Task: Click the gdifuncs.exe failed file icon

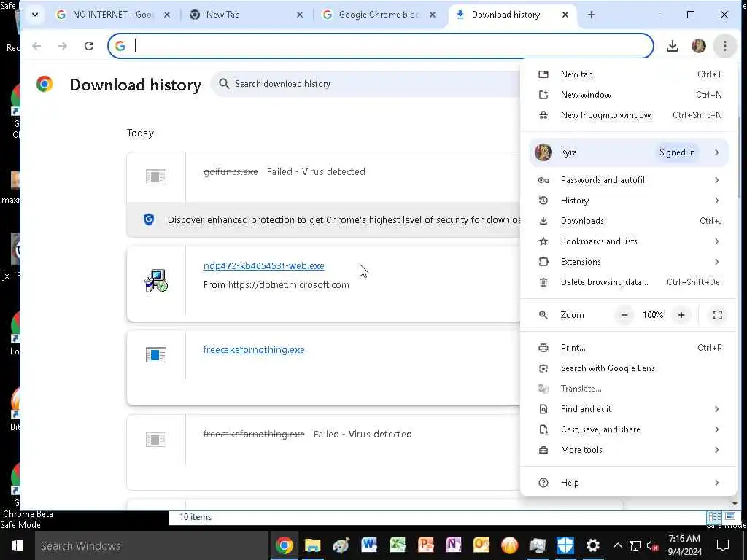Action: coord(156,177)
